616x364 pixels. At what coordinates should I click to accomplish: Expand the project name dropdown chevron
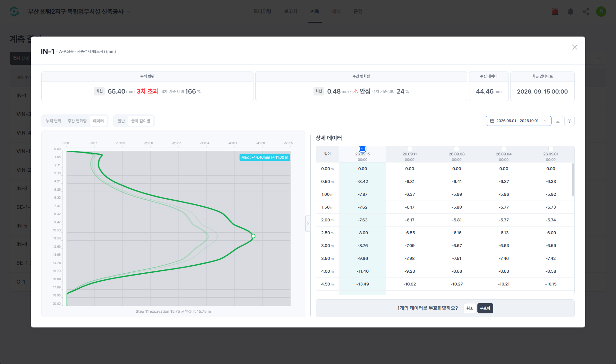coord(129,12)
